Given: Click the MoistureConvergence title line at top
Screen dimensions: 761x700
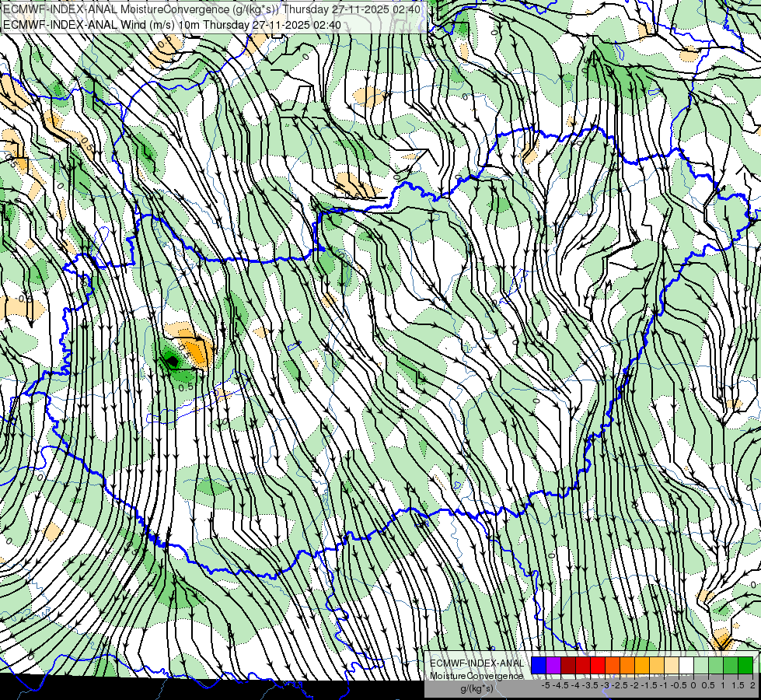Looking at the screenshot, I should tap(211, 9).
